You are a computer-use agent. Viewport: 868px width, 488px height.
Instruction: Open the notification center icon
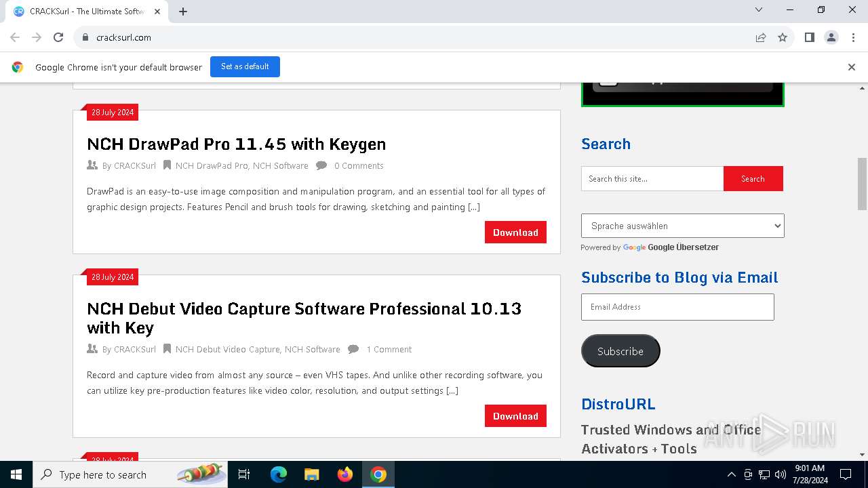[x=846, y=474]
